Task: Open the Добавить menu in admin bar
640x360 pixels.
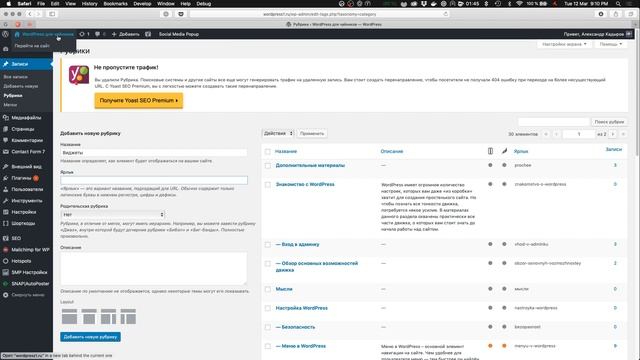Action: tap(126, 34)
